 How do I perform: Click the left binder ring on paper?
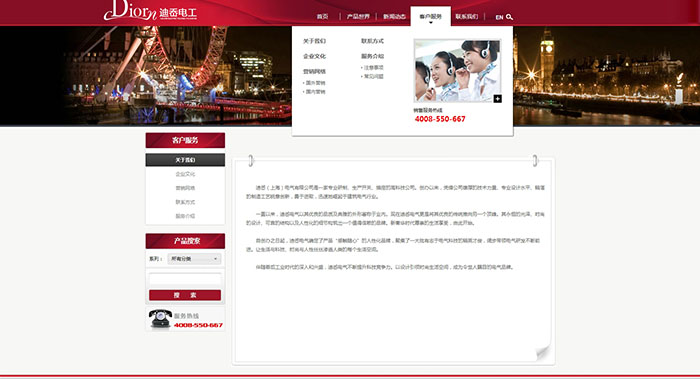[251, 160]
